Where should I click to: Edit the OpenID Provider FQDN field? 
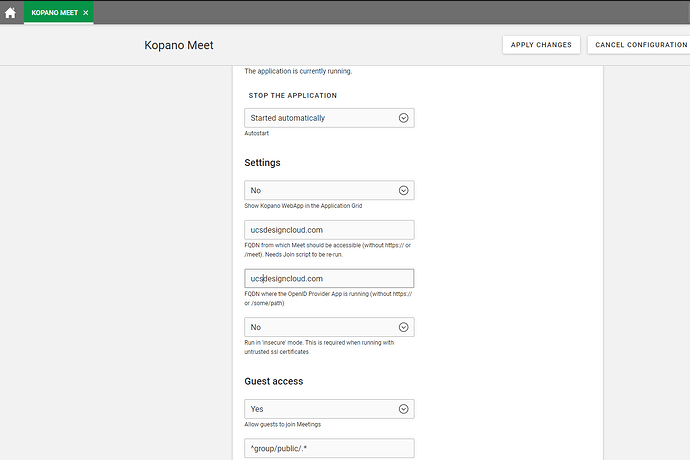coord(329,279)
